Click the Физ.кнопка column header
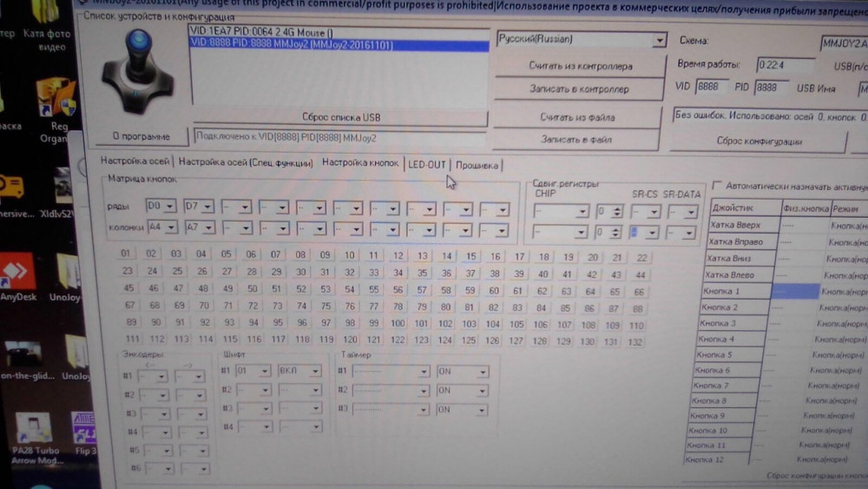 [806, 208]
